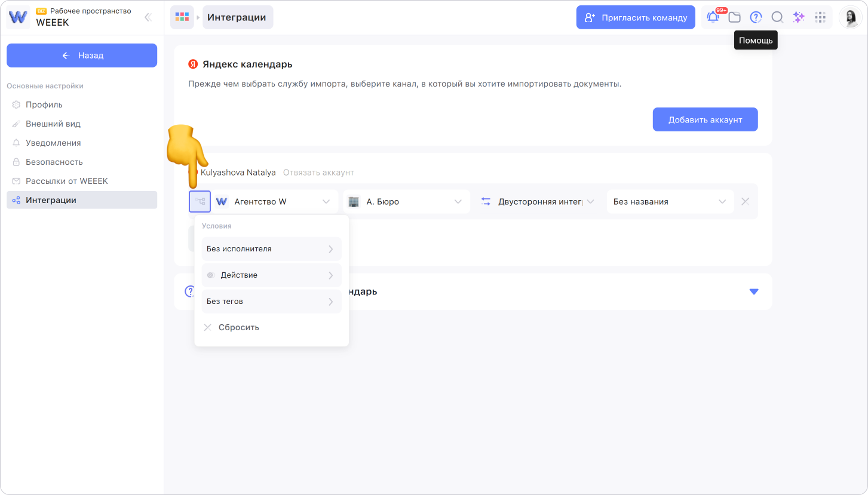The height and width of the screenshot is (495, 868).
Task: Select Без тегов condition item
Action: [271, 302]
